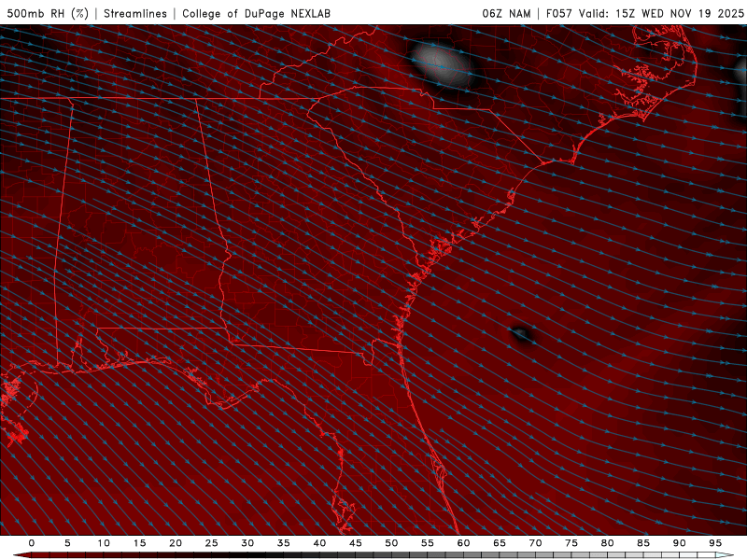Click "Valid: 15Z WED NOV 19 2025" text
Screen dimensions: 747x560
(x=661, y=13)
